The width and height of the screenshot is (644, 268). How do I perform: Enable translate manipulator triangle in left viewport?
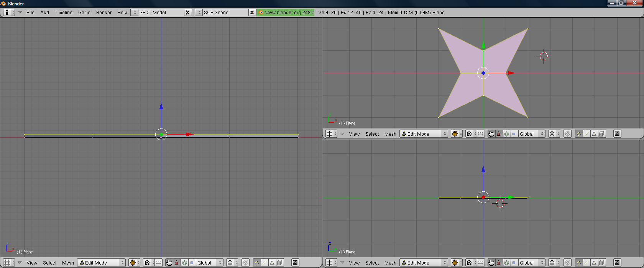[x=177, y=263]
